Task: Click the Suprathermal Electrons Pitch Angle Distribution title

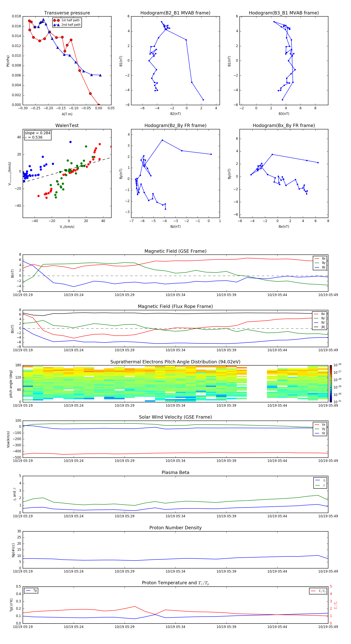Action: pyautogui.click(x=175, y=362)
